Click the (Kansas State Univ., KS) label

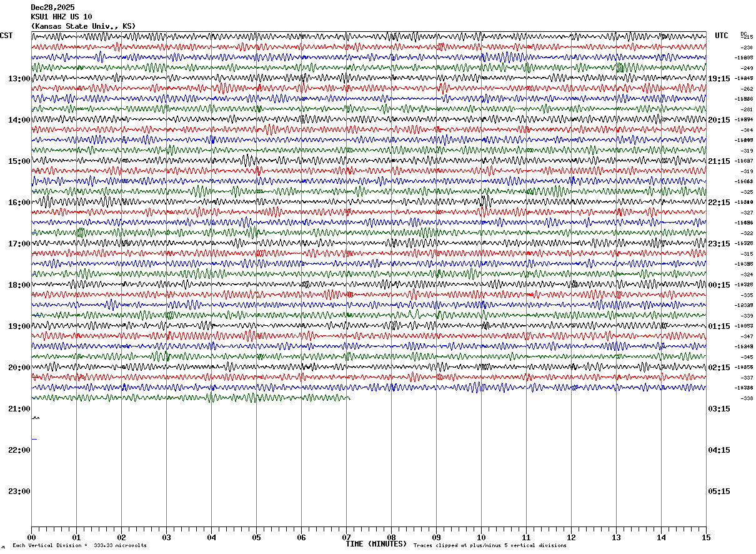click(x=83, y=26)
